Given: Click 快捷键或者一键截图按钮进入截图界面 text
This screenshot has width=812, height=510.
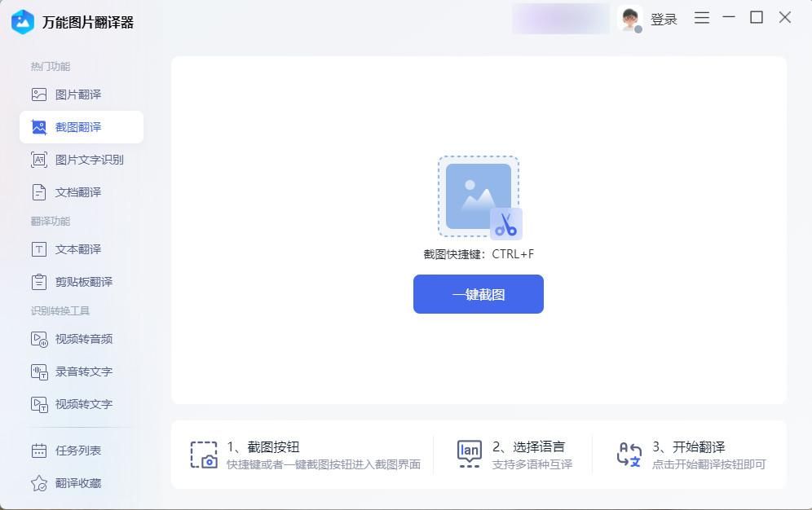Looking at the screenshot, I should pyautogui.click(x=324, y=464).
